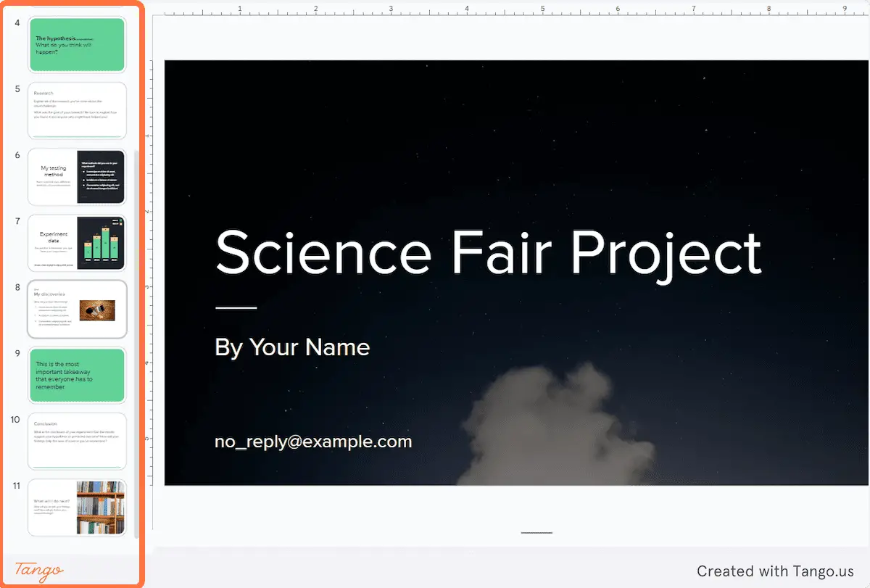Click the speaker notes divider handle below slide

[536, 533]
